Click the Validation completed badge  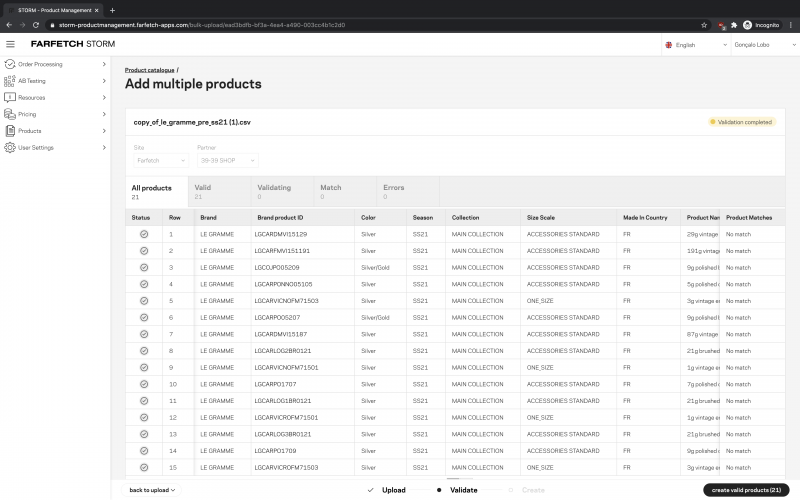click(742, 122)
